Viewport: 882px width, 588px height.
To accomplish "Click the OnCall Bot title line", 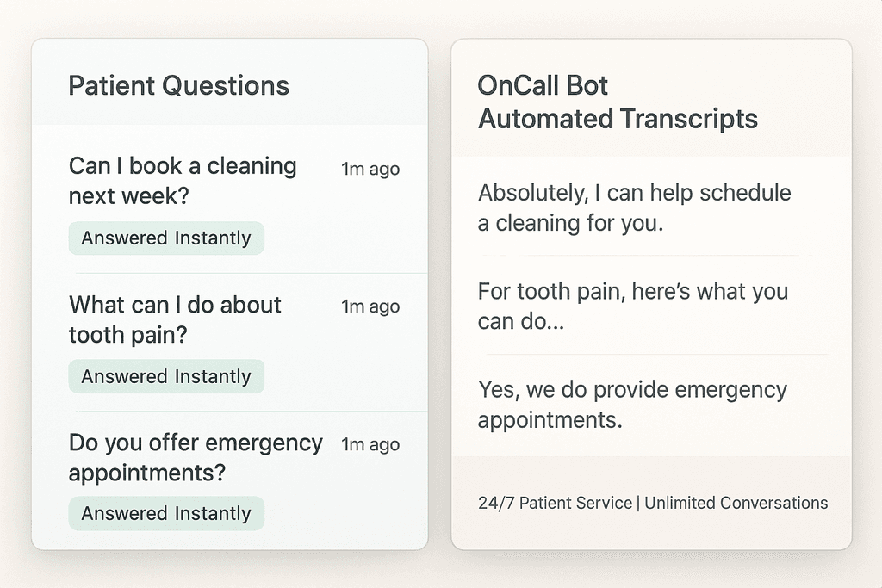I will click(543, 86).
